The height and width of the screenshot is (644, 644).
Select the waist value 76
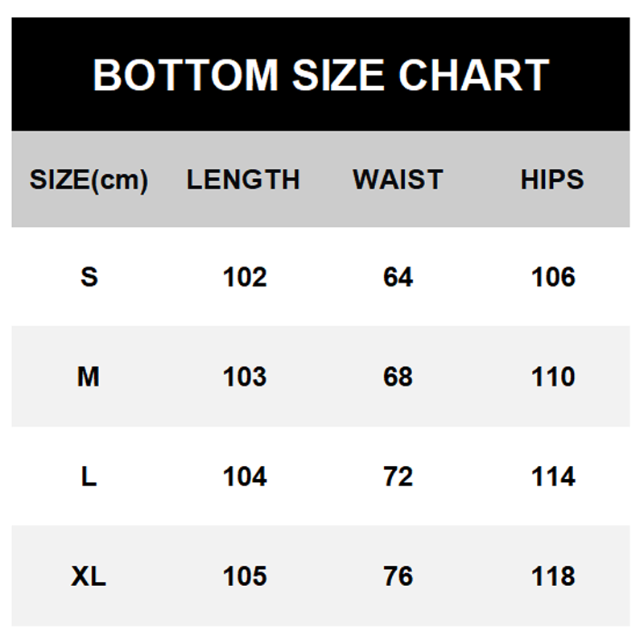(x=398, y=576)
